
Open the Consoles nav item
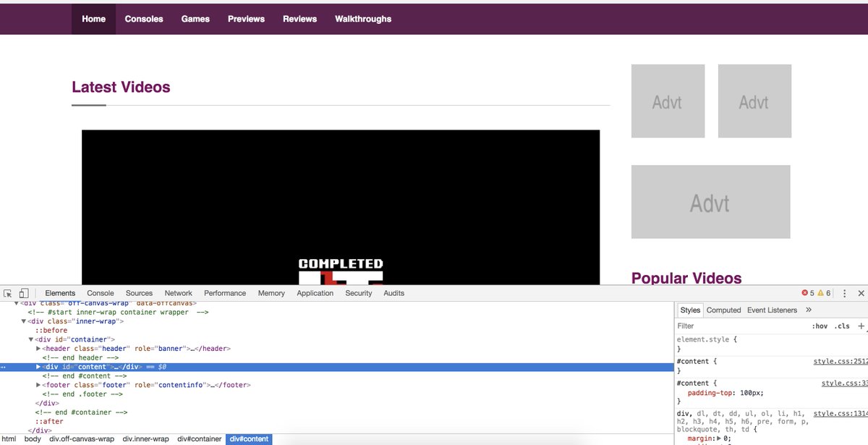(x=144, y=19)
